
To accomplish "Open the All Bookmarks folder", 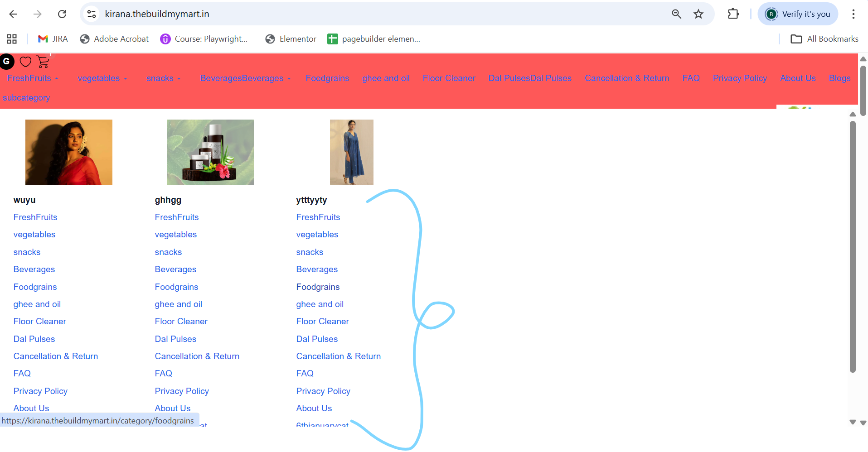I will (824, 39).
